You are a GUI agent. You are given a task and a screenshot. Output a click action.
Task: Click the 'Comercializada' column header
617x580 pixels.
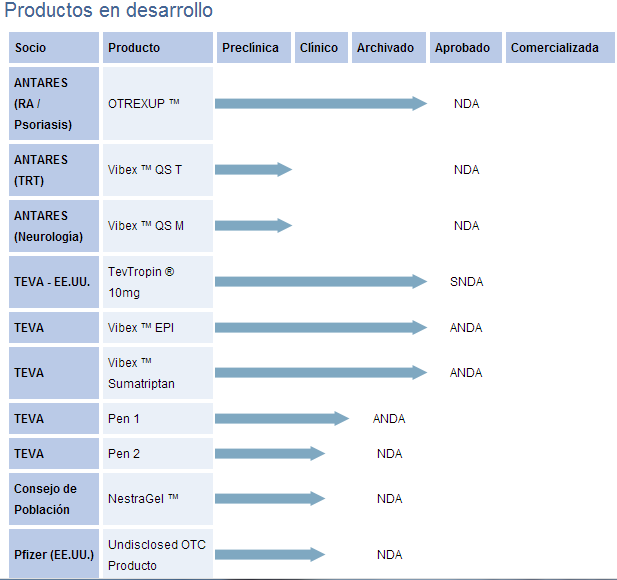(560, 48)
